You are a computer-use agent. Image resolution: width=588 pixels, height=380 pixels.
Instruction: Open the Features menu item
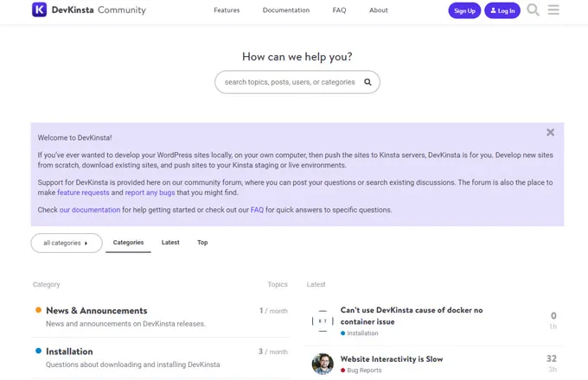click(x=227, y=10)
